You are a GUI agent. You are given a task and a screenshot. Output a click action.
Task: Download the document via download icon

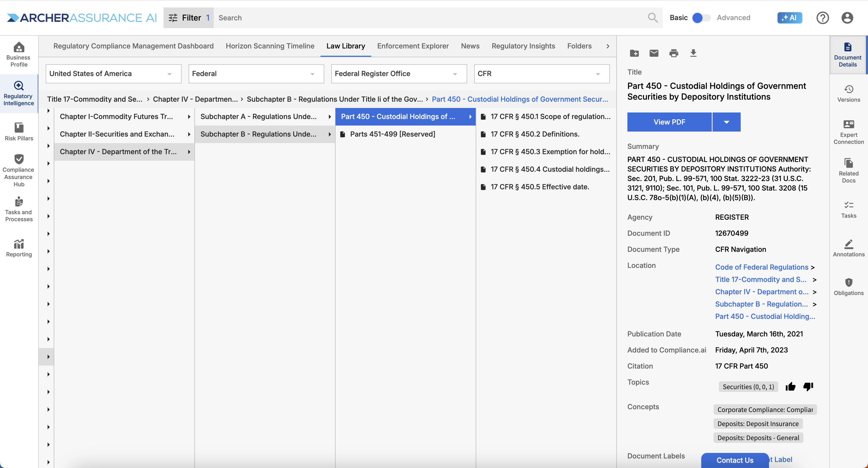pyautogui.click(x=693, y=53)
